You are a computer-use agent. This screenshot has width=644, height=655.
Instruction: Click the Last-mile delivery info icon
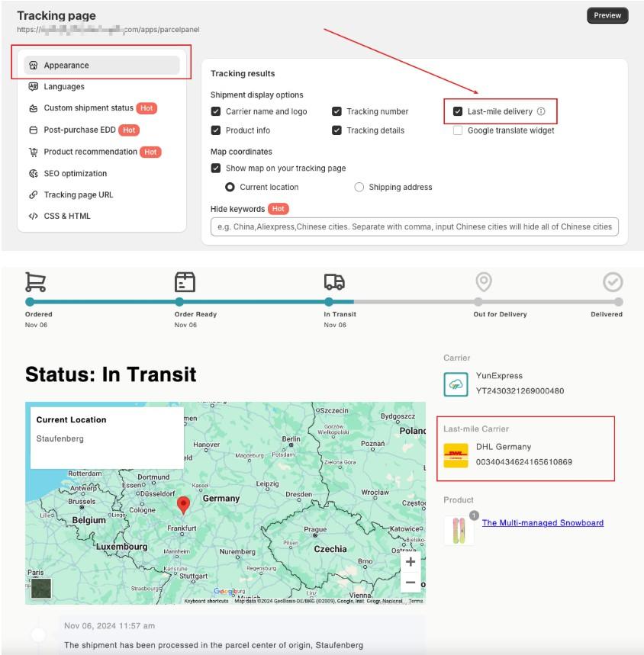(541, 111)
